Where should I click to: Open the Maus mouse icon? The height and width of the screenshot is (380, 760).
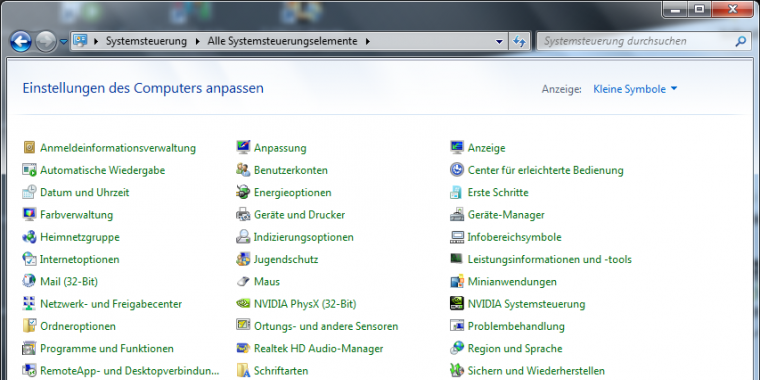coord(243,281)
